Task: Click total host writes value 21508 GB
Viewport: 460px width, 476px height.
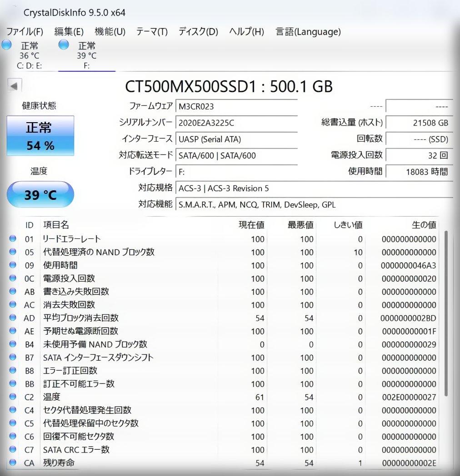Action: [419, 123]
